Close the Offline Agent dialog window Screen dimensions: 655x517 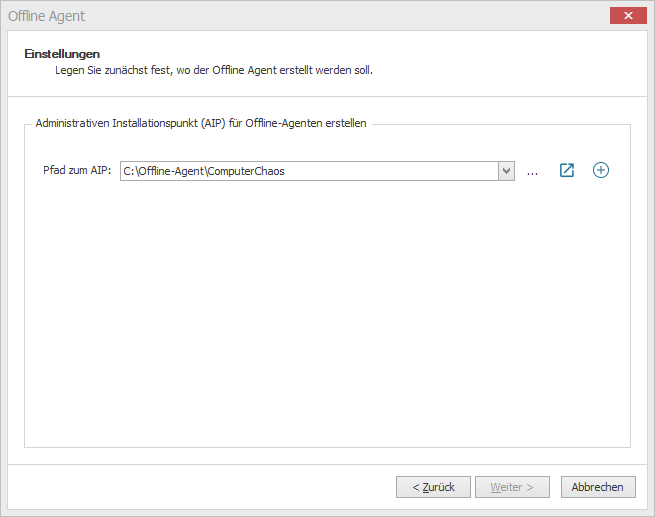(627, 15)
